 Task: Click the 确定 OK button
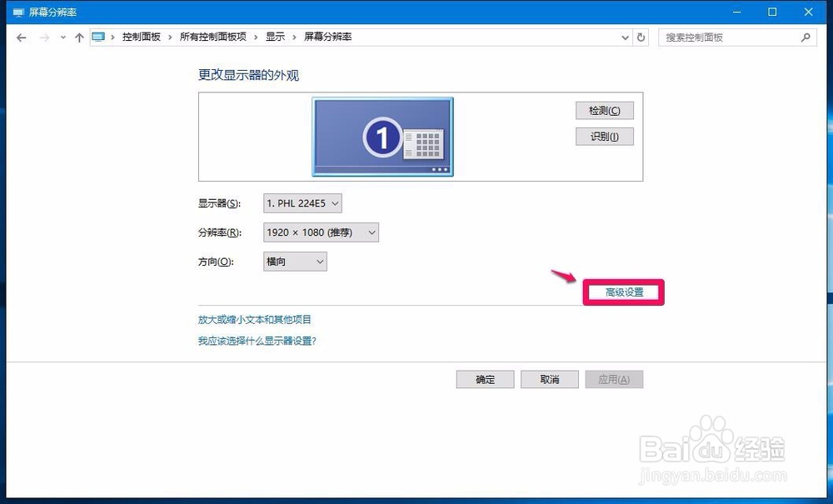[484, 379]
